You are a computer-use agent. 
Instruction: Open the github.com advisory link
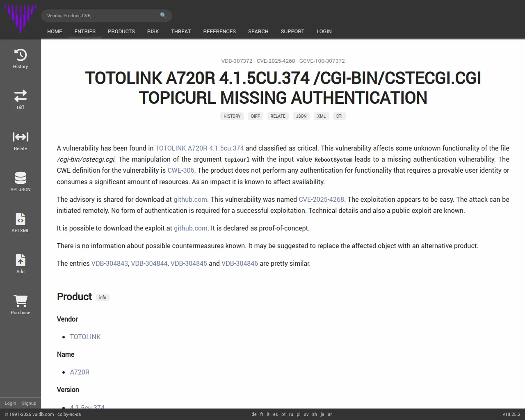pos(190,199)
